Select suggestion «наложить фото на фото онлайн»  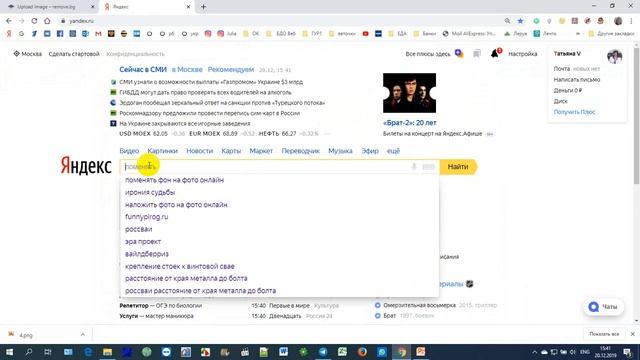pos(176,204)
